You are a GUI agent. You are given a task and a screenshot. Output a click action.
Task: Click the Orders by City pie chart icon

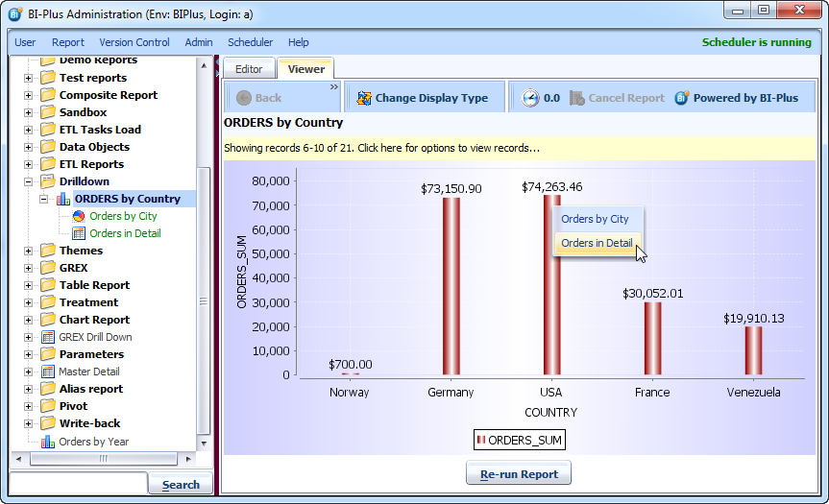80,216
